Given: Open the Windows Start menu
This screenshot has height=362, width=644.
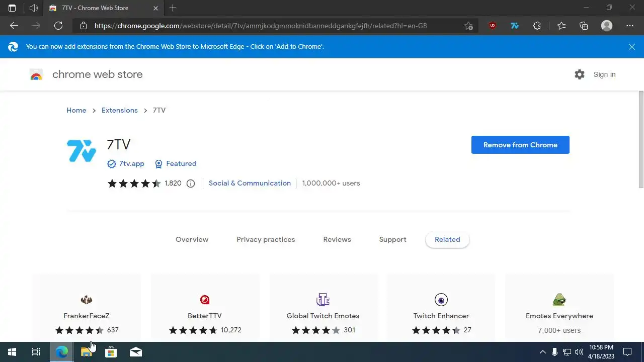Looking at the screenshot, I should tap(12, 352).
